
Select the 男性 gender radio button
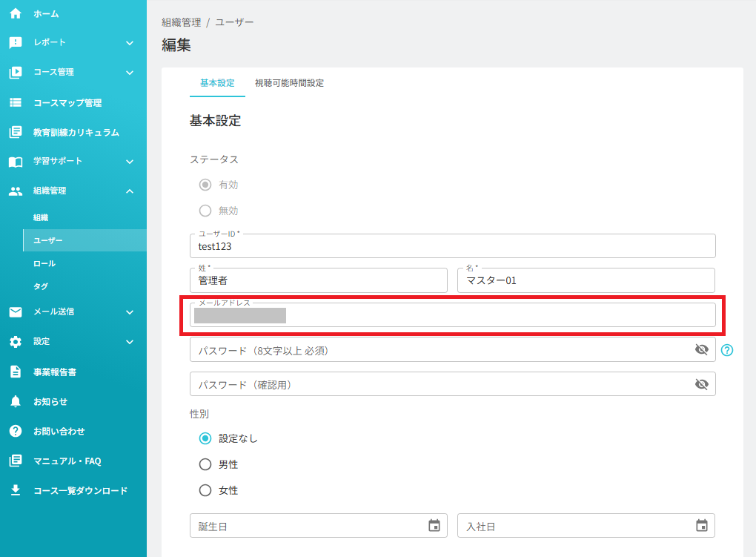pos(205,464)
